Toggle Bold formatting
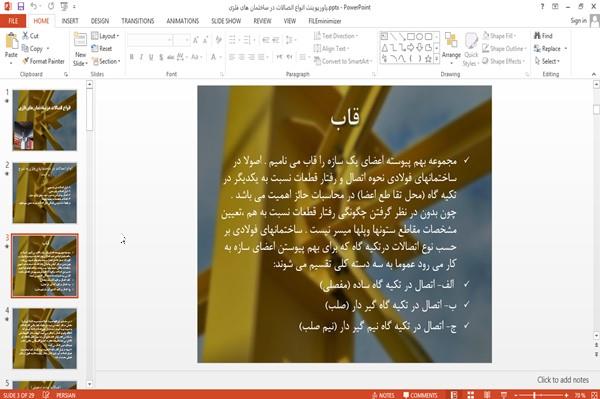The height and width of the screenshot is (399, 600). (132, 57)
